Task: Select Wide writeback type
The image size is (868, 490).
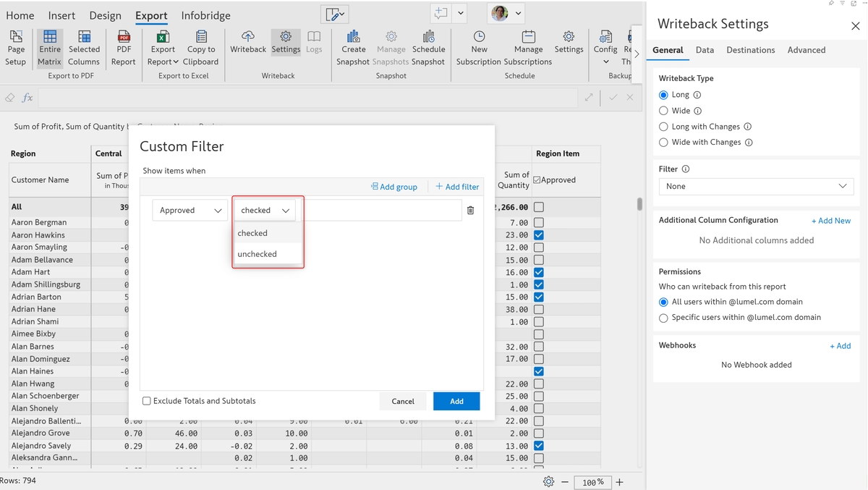Action: coord(663,111)
